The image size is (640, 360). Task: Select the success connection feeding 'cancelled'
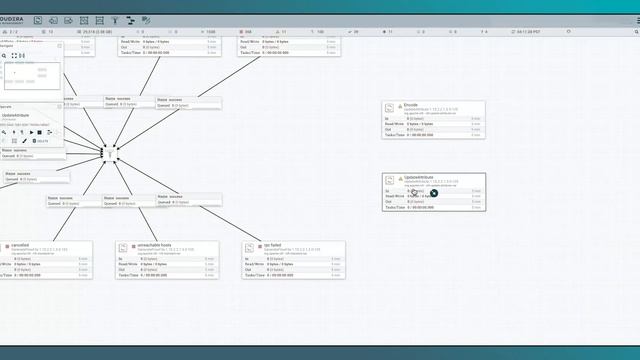[74, 200]
